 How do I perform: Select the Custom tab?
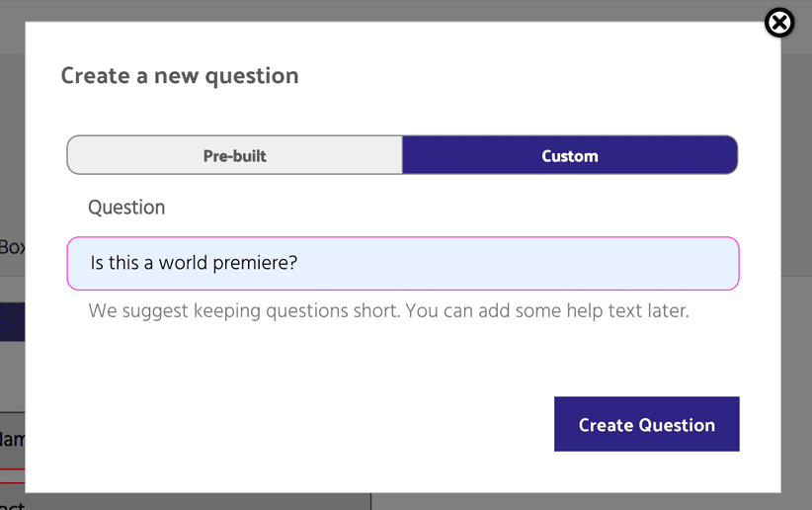point(570,155)
